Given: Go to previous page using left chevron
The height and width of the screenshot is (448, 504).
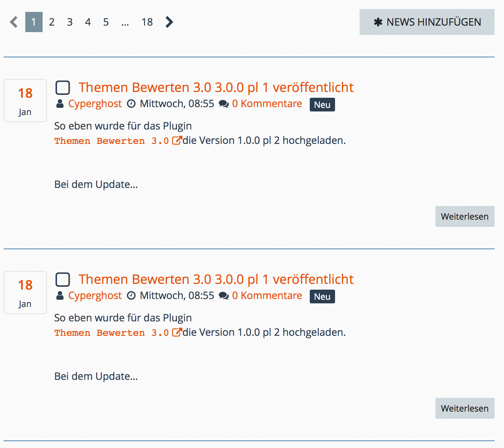Looking at the screenshot, I should [14, 22].
